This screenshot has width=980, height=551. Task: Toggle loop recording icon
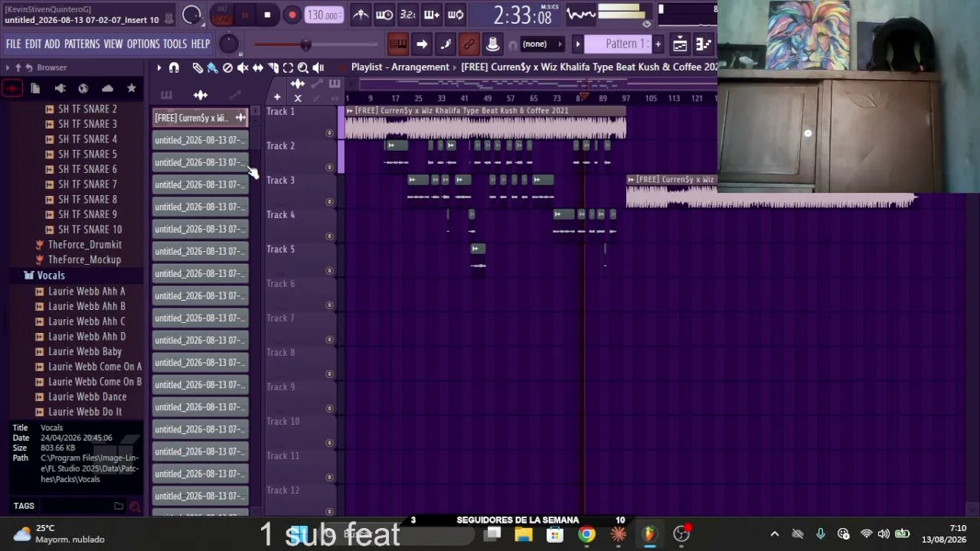coord(456,15)
